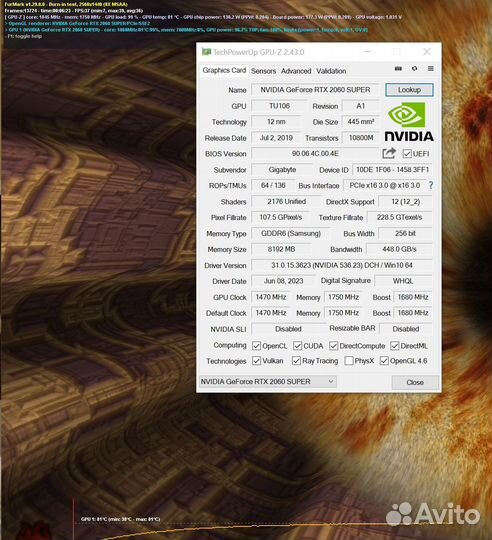Viewport: 492px width, 540px height.
Task: Click the NVIDIA SLI field Disabled
Action: (x=288, y=329)
